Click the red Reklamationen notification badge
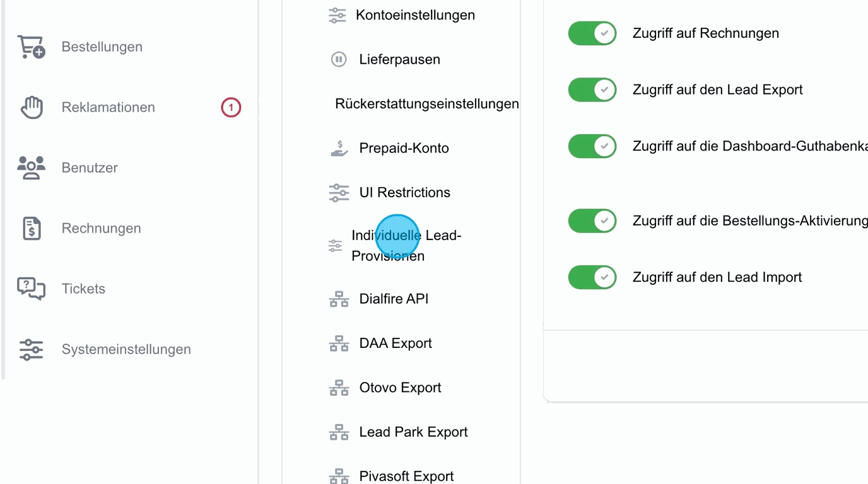Image resolution: width=868 pixels, height=484 pixels. pos(231,108)
